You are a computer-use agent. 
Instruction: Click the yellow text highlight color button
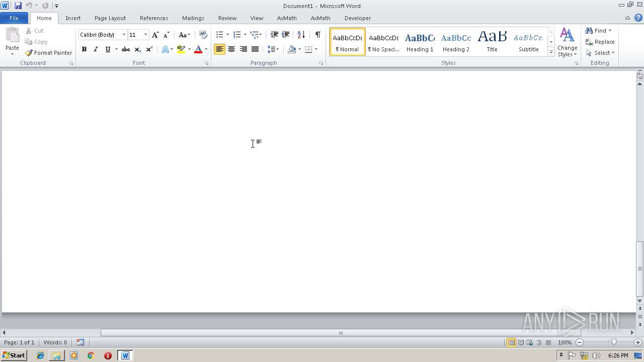click(x=181, y=49)
